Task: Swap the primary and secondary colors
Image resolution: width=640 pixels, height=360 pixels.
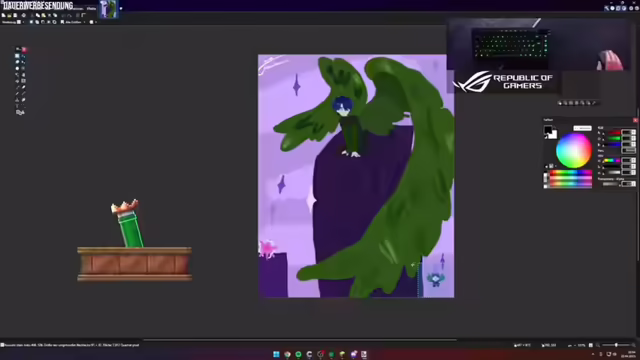Action: [x=555, y=127]
